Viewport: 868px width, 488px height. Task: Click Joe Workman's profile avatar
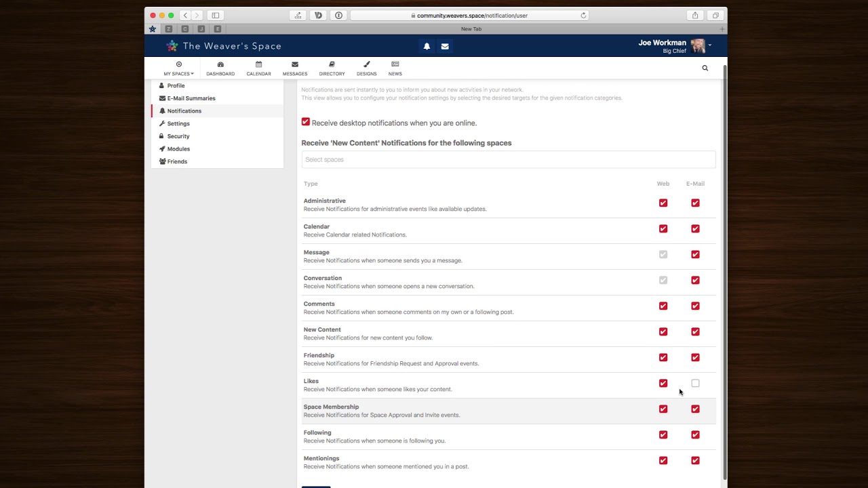(x=698, y=46)
